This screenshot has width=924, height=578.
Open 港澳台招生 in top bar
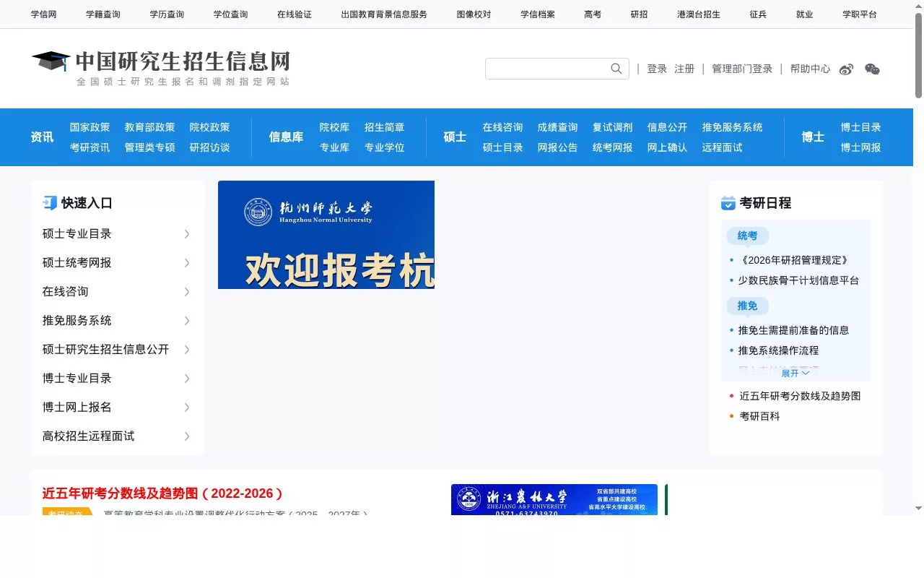coord(699,14)
